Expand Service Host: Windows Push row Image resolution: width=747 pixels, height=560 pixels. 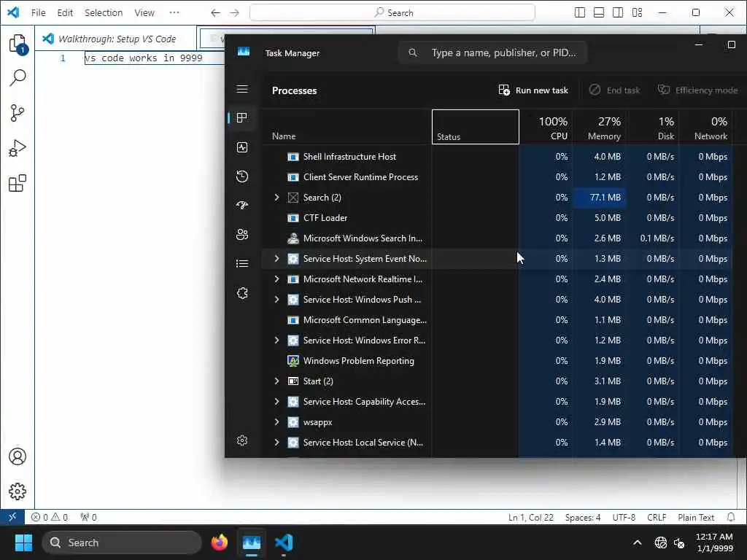point(276,300)
